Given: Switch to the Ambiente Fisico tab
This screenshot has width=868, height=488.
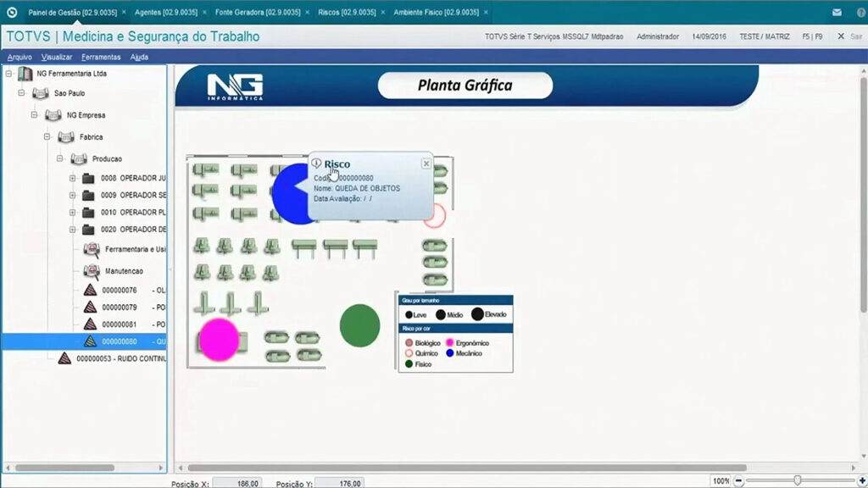Looking at the screenshot, I should pos(437,12).
